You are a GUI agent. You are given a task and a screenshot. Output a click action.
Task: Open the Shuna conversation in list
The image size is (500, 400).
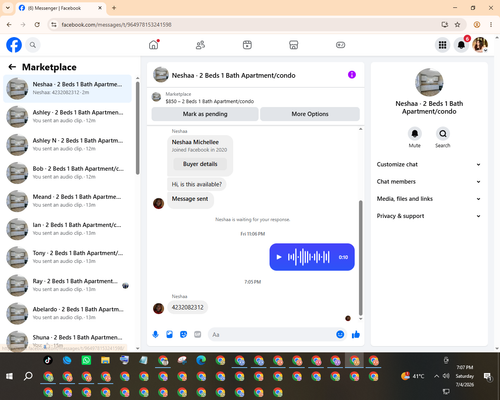67,340
